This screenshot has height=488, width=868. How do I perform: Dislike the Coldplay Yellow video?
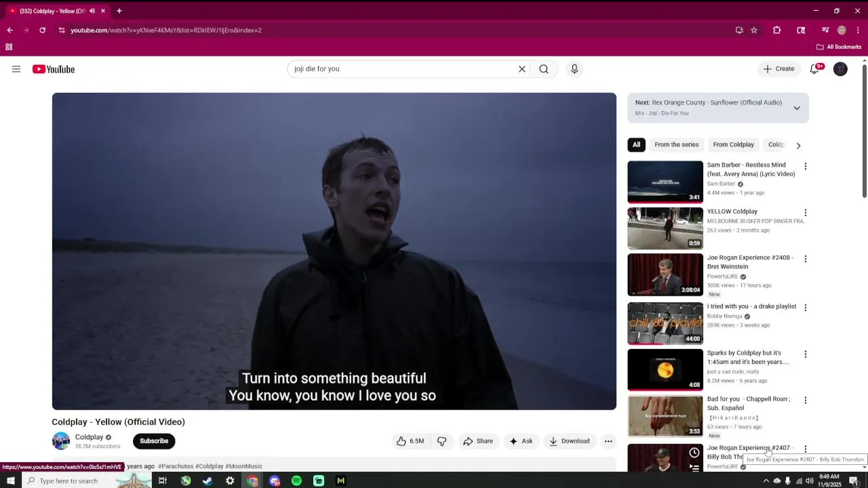tap(442, 441)
